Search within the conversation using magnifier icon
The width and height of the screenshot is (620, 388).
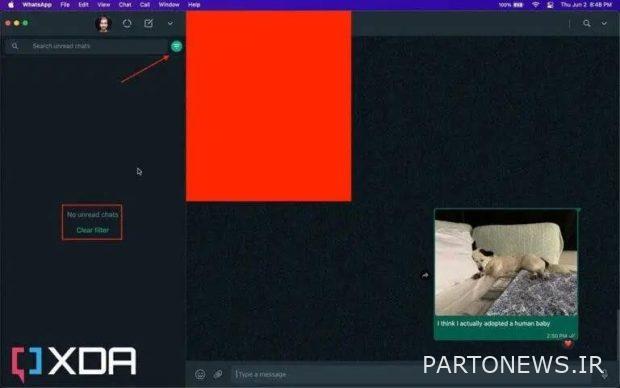587,23
